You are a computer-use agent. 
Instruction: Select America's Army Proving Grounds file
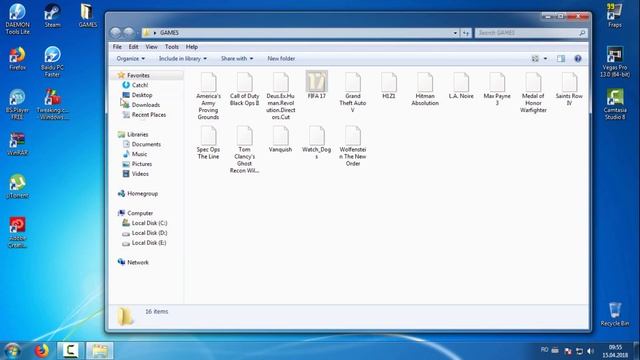[x=208, y=96]
